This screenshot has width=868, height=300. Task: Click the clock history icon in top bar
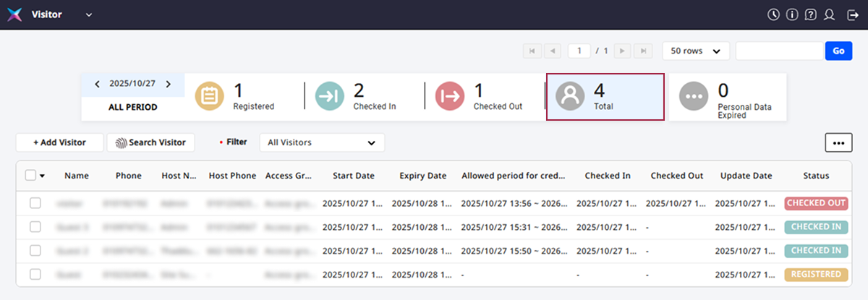point(773,14)
